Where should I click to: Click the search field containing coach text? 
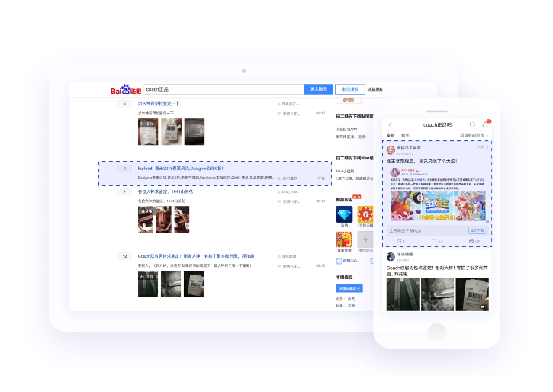[x=223, y=89]
